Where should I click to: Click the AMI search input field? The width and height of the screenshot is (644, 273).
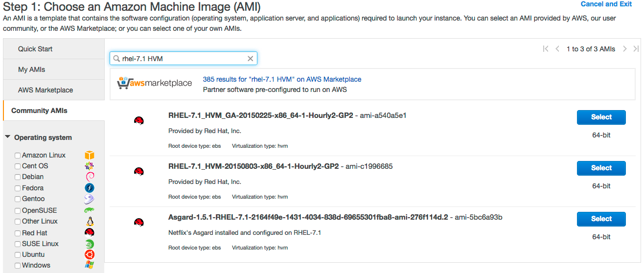[181, 59]
